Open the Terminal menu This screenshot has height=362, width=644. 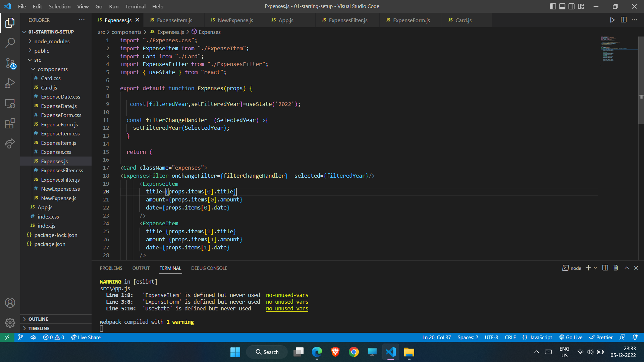135,6
